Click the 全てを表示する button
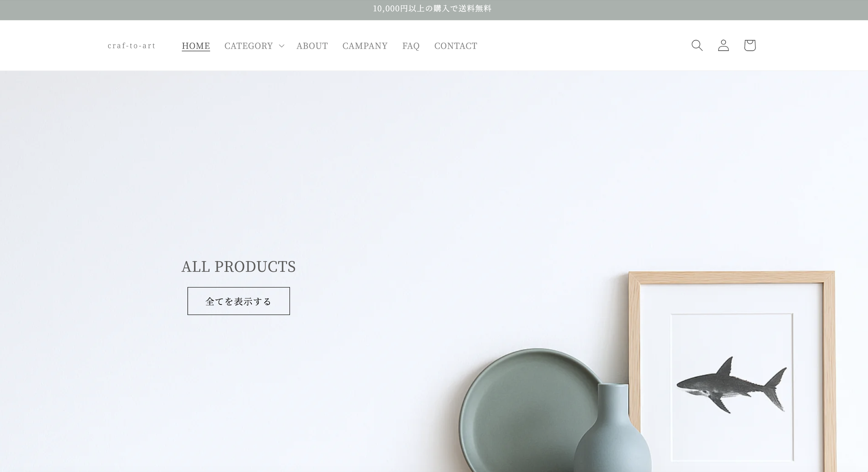The width and height of the screenshot is (868, 472). 239,301
